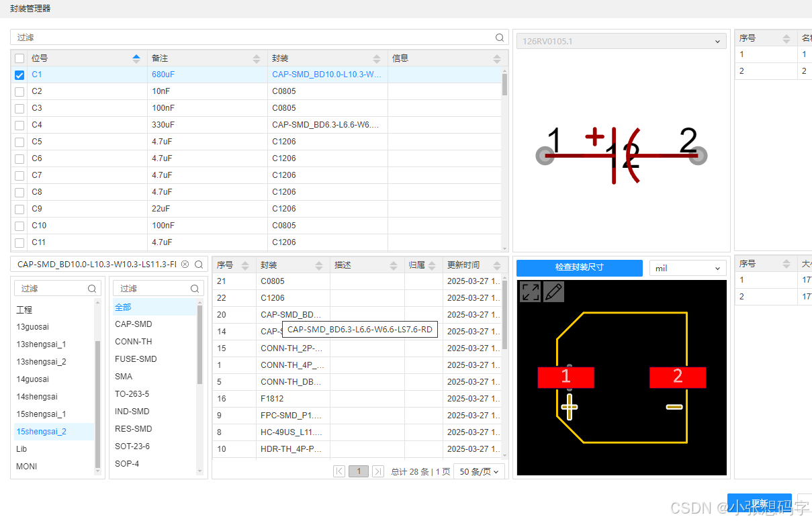
Task: Select page 1 in pagination
Action: tap(359, 471)
